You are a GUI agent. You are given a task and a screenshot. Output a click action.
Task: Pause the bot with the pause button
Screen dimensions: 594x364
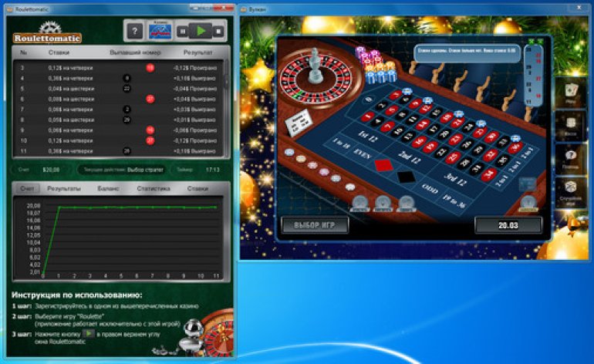183,32
